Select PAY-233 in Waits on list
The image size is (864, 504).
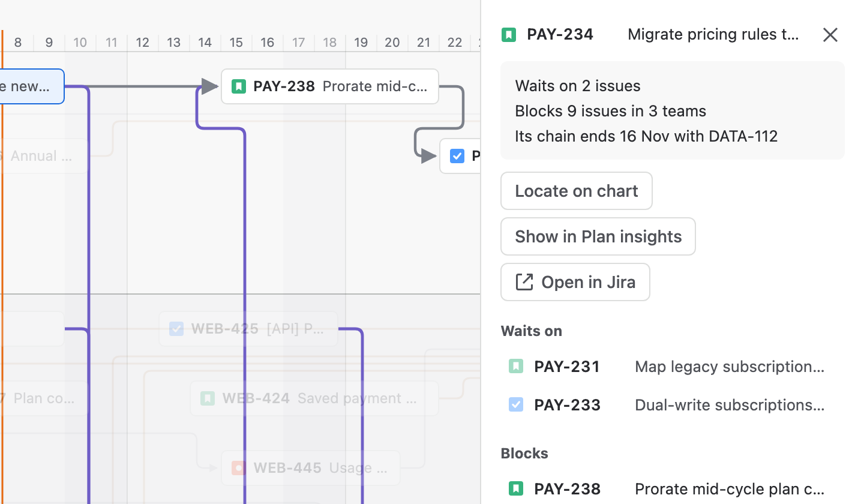(672, 405)
